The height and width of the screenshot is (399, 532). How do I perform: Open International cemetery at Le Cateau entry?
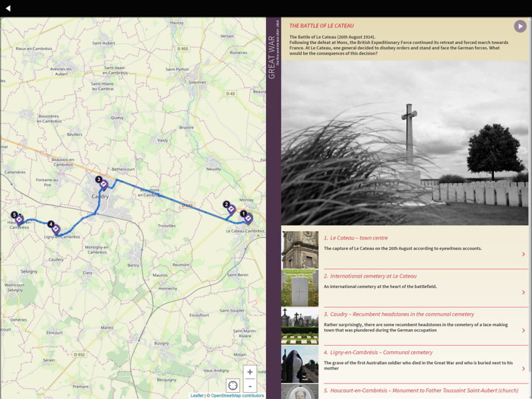(405, 288)
